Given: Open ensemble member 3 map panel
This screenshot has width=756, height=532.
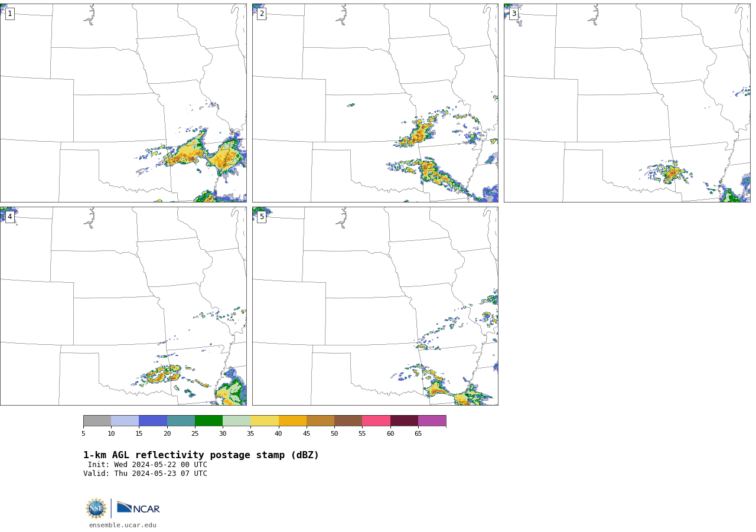Looking at the screenshot, I should [627, 103].
